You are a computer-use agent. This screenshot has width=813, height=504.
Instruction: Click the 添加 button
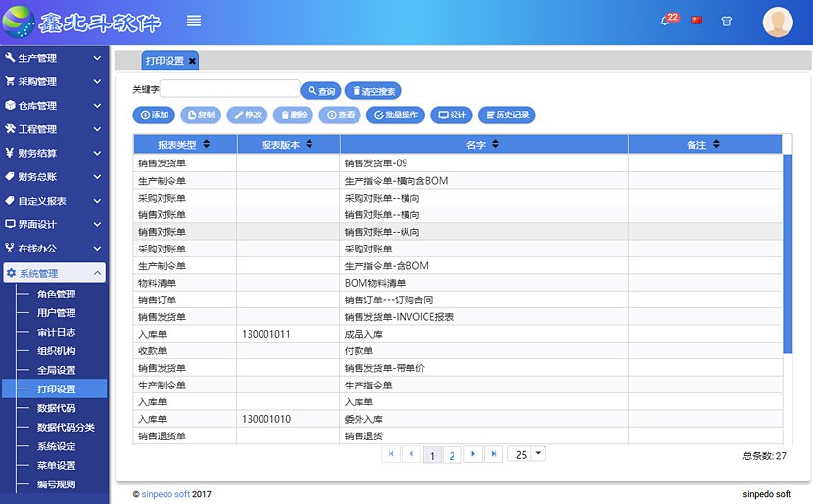(154, 115)
